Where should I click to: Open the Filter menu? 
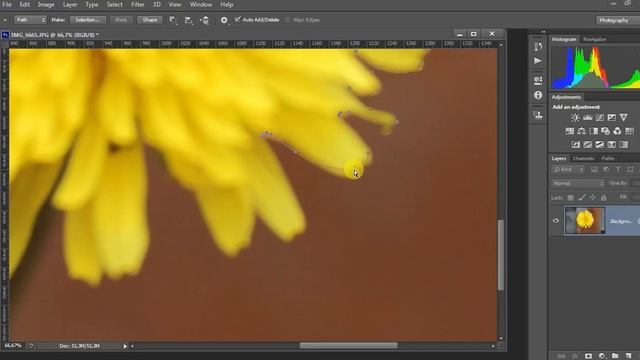[138, 5]
